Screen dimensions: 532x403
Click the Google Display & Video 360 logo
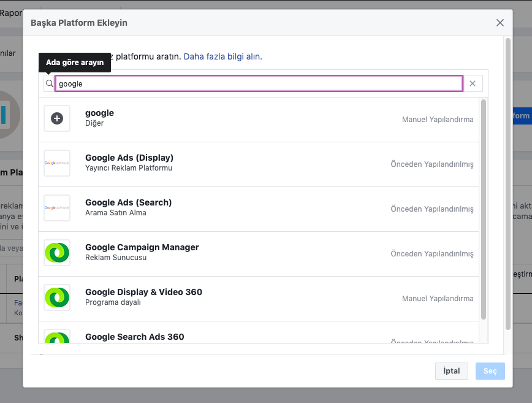point(57,297)
